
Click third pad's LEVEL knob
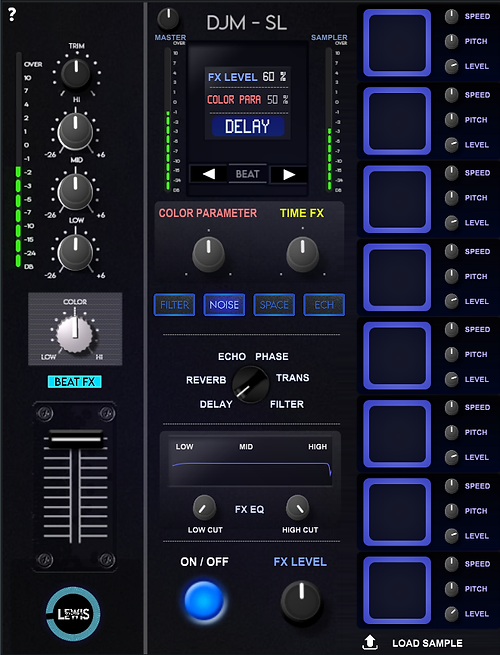[451, 223]
